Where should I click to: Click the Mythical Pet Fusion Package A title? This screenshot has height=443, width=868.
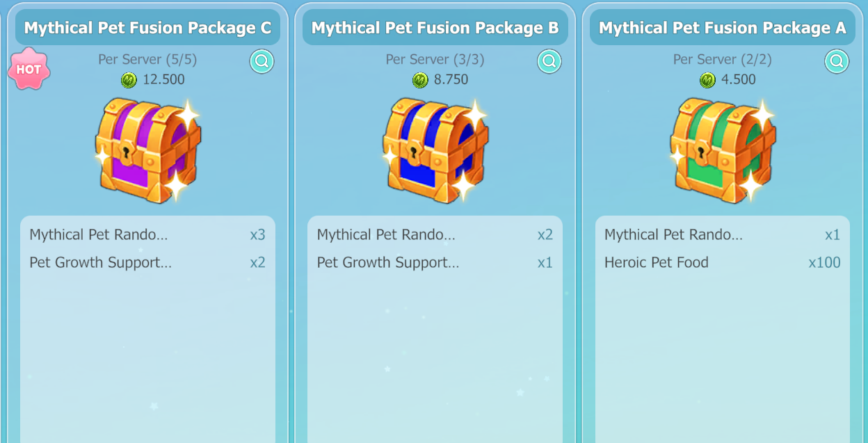click(x=722, y=28)
